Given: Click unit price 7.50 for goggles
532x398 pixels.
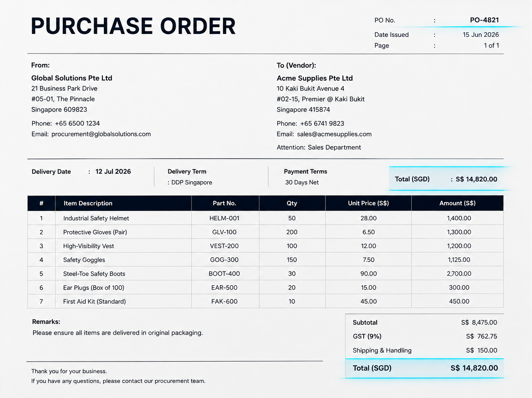Looking at the screenshot, I should (x=368, y=260).
